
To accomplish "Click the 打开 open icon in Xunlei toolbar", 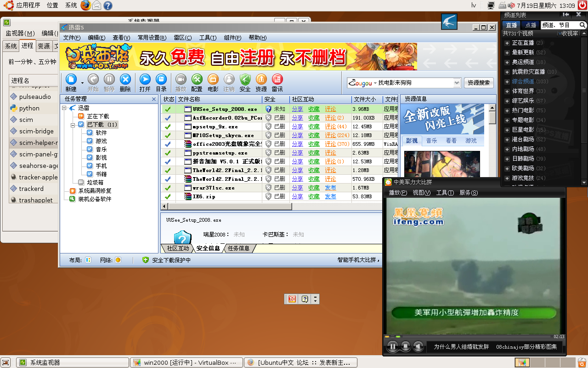I will [145, 79].
